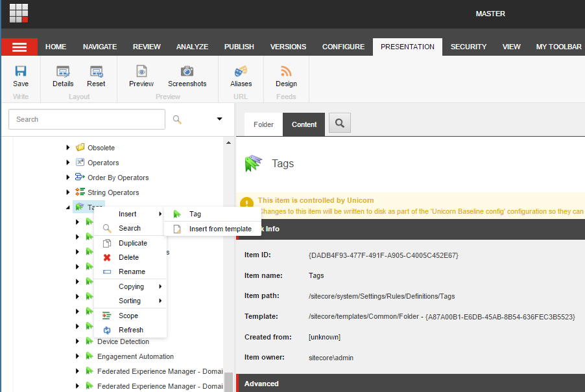585x392 pixels.
Task: Click the Design feeds icon
Action: (x=286, y=72)
